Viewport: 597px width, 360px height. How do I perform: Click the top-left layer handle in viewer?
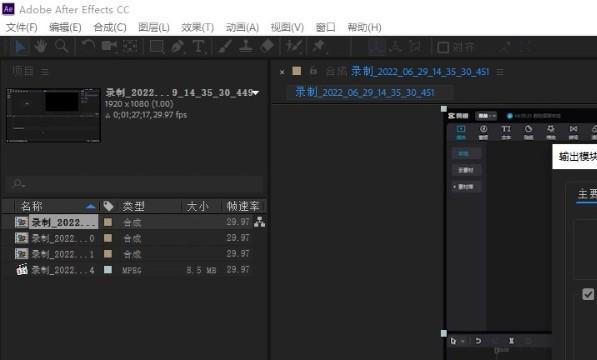coord(444,109)
